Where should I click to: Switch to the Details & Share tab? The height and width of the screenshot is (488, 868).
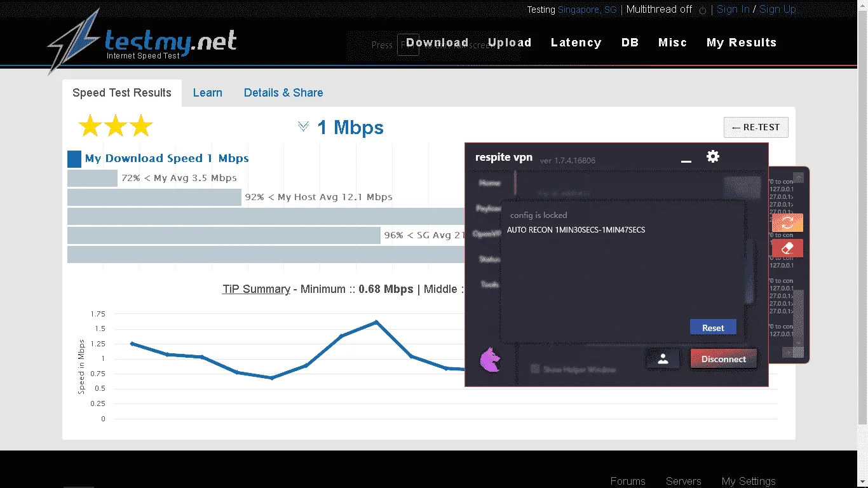click(283, 93)
